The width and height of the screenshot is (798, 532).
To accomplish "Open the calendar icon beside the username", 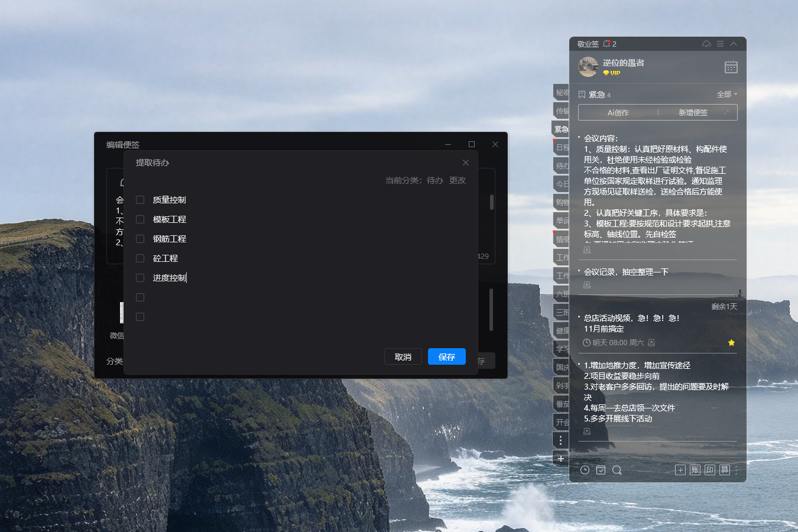I will 731,67.
